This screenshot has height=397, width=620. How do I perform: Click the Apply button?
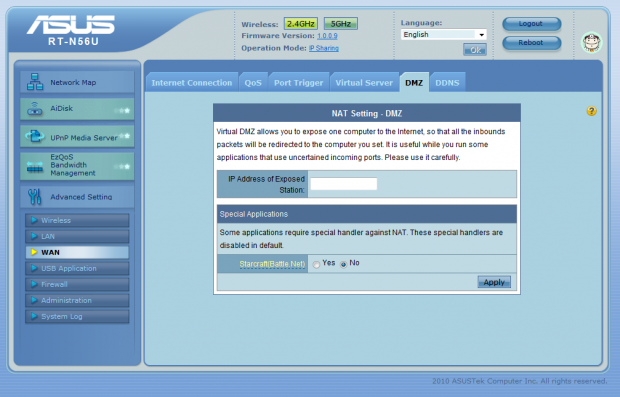point(494,282)
